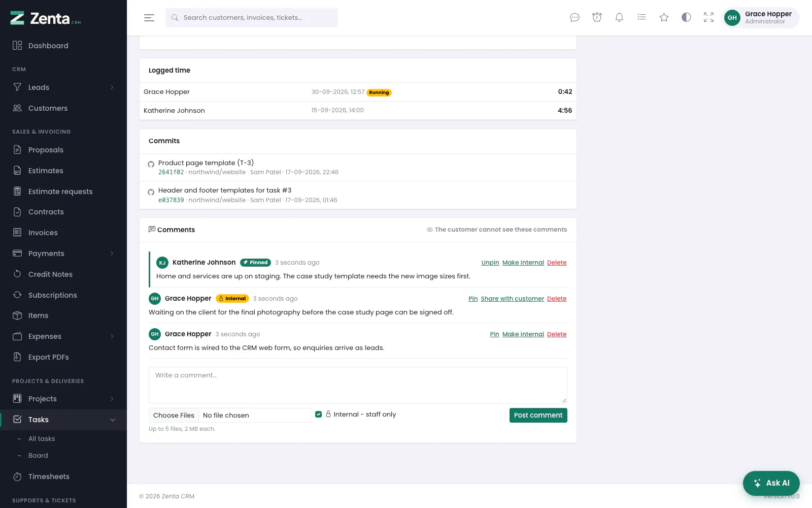Open the to-do list icon
This screenshot has height=508, width=812.
(x=641, y=18)
